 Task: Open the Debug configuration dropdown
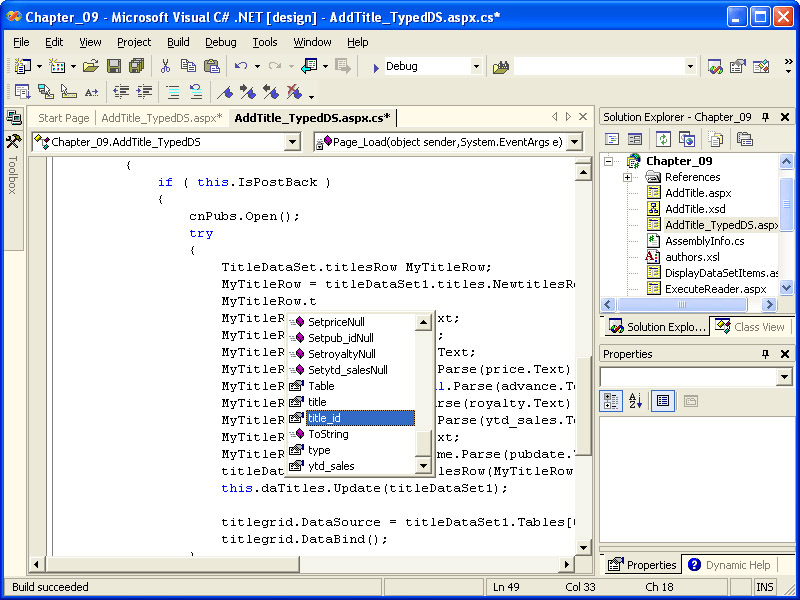coord(476,66)
